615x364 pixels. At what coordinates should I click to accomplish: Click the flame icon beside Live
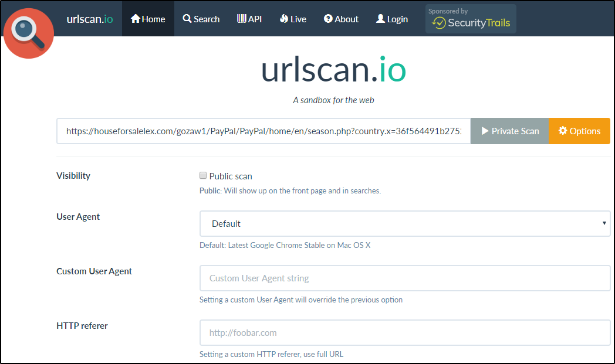[284, 18]
